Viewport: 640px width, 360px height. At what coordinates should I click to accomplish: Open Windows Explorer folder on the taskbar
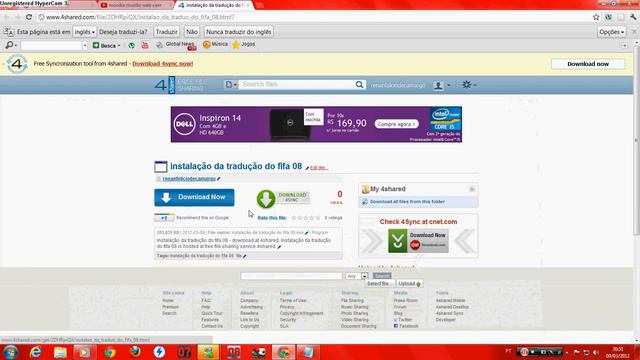[x=60, y=352]
